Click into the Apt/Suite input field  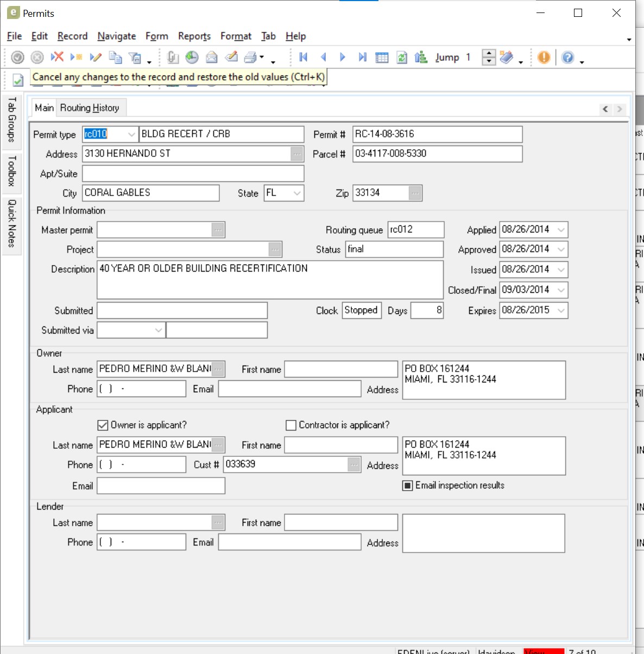point(193,173)
